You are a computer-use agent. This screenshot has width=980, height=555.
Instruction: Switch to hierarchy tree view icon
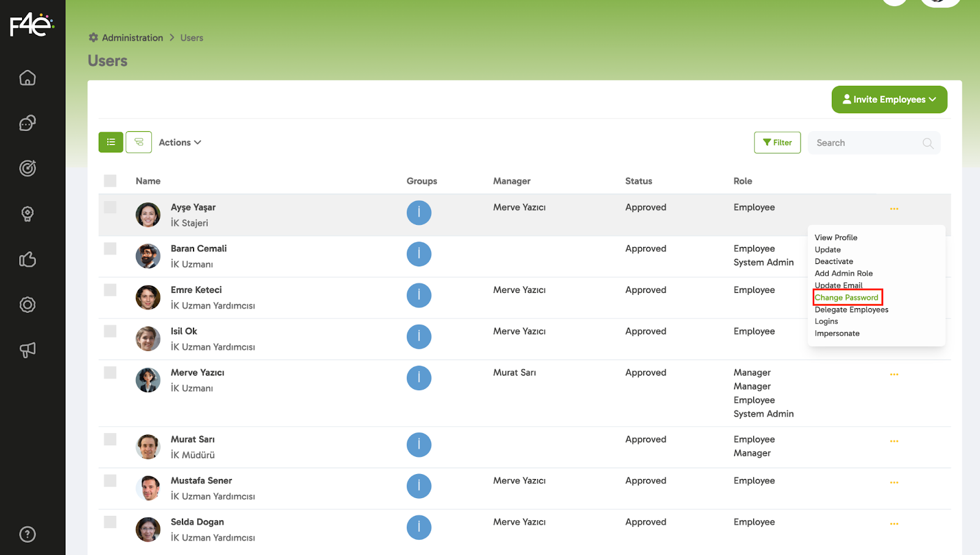139,142
